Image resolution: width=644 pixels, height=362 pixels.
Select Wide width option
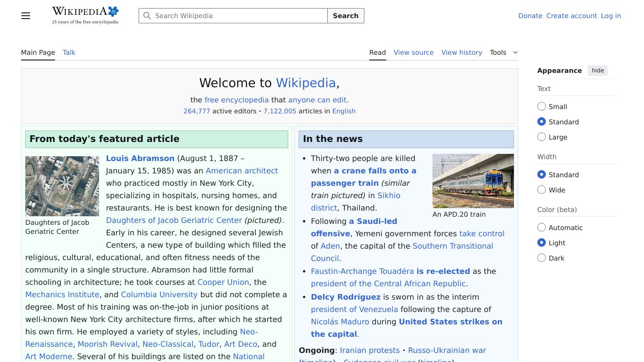point(542,190)
